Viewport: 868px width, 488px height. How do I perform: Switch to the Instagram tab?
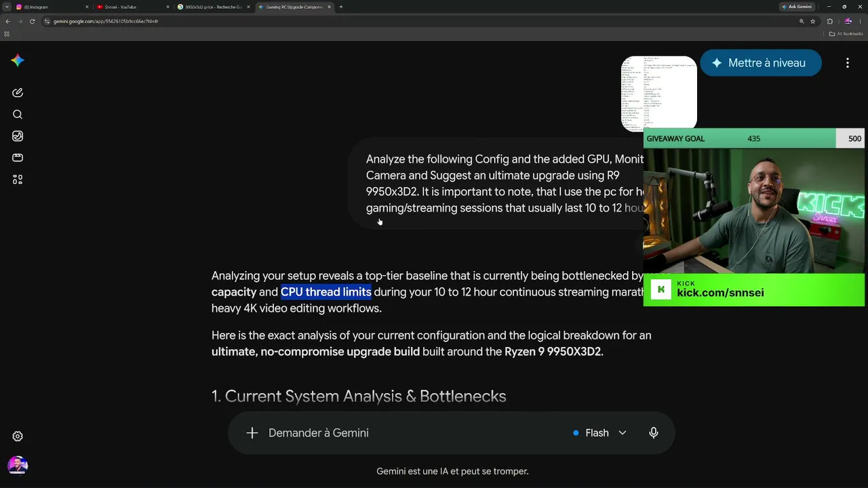[x=51, y=7]
